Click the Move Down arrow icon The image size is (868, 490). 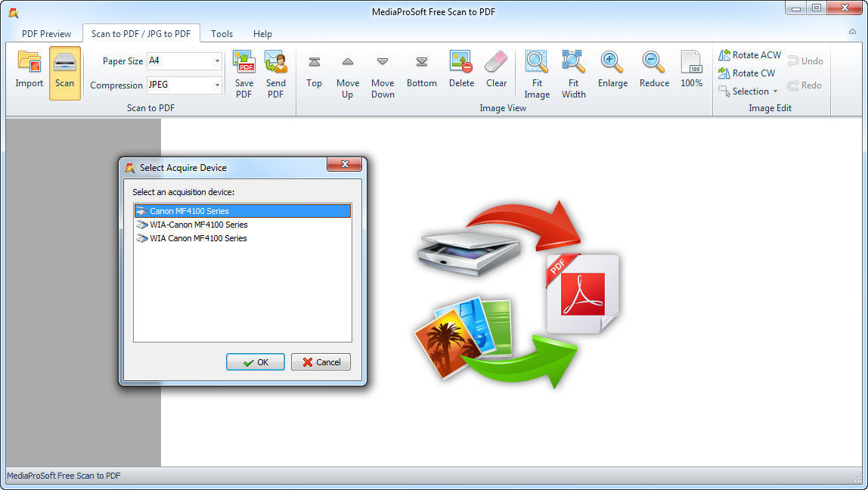pos(383,62)
